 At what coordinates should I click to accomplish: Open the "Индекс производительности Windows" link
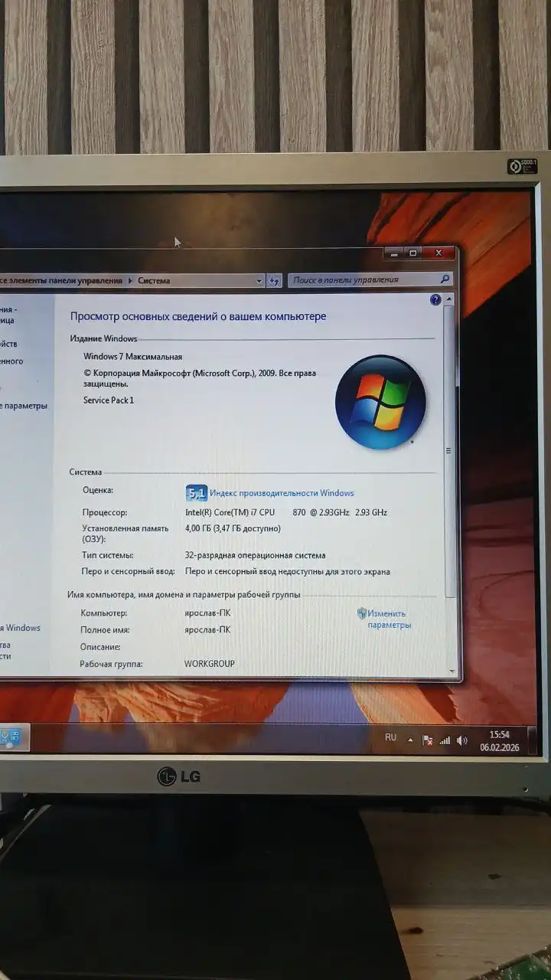(282, 494)
